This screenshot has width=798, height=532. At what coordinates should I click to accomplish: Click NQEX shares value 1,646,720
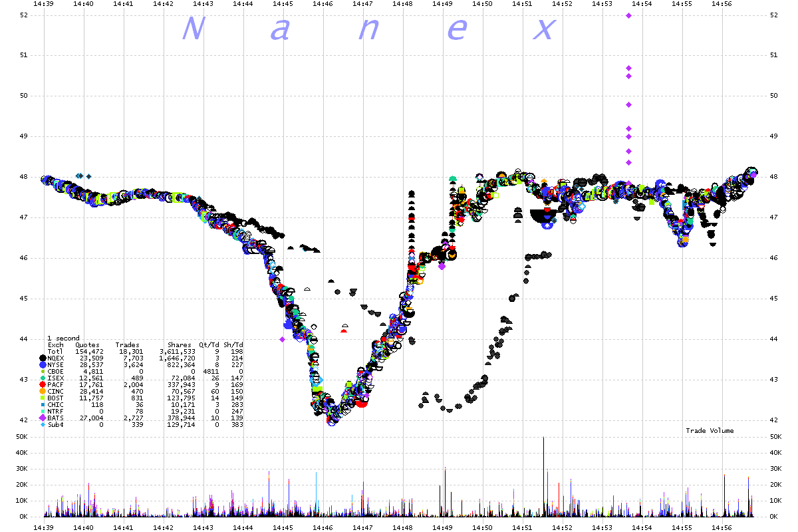(177, 358)
